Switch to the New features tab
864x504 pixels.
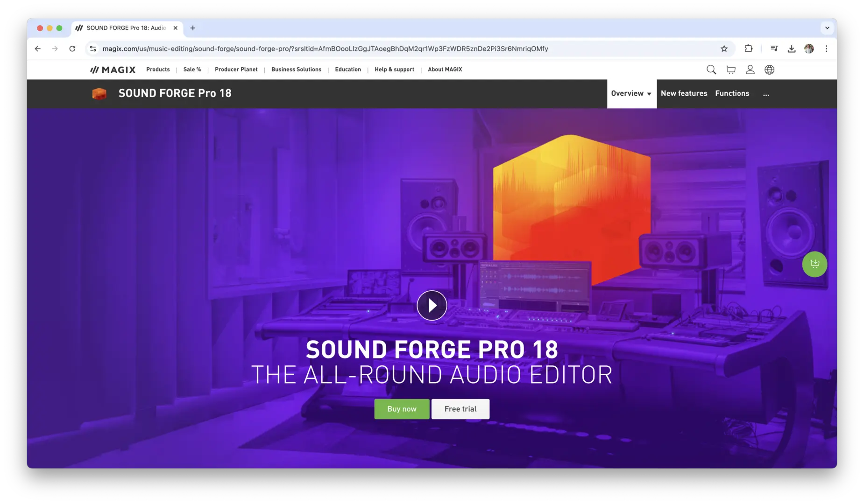point(684,93)
